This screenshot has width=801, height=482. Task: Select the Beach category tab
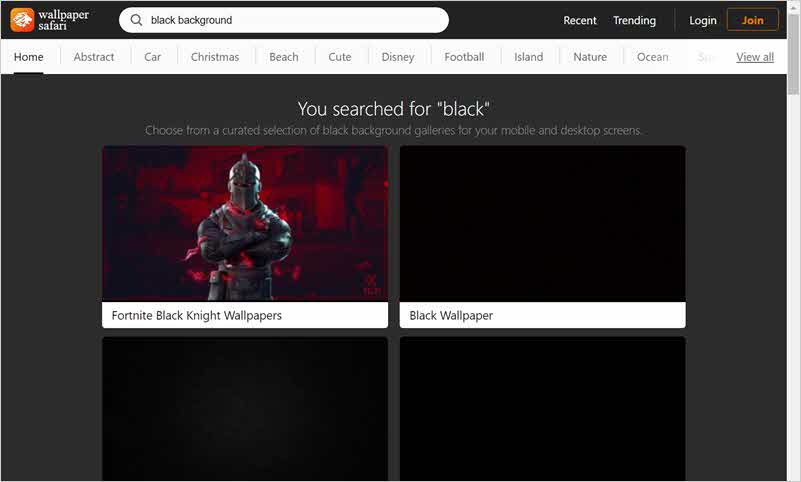pyautogui.click(x=284, y=57)
